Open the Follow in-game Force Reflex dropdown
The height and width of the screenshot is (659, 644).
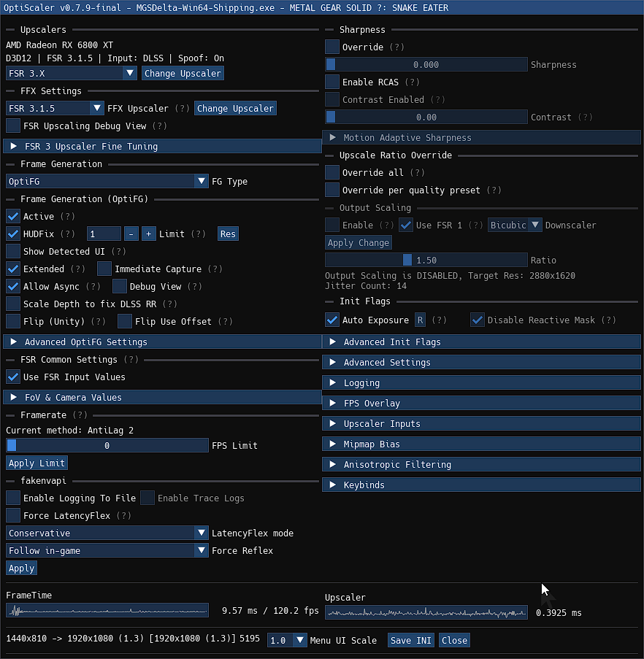click(107, 550)
